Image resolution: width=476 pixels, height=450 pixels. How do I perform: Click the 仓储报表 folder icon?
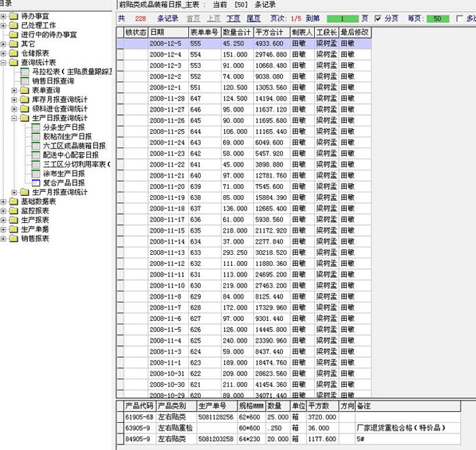pyautogui.click(x=14, y=53)
